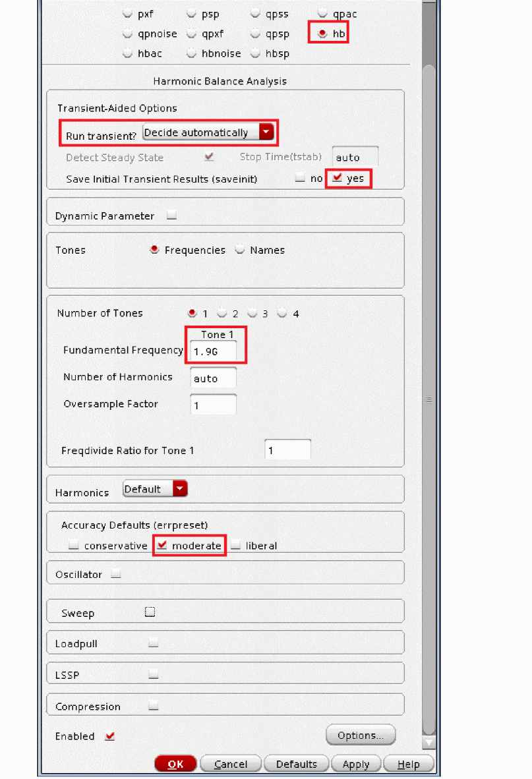Viewport: 532px width, 779px height.
Task: Click the scrollbar down arrow
Action: point(429,742)
